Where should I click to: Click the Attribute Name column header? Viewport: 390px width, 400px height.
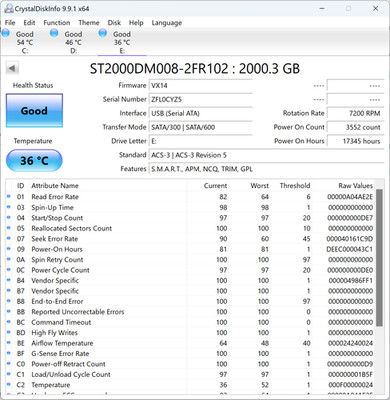pos(55,186)
